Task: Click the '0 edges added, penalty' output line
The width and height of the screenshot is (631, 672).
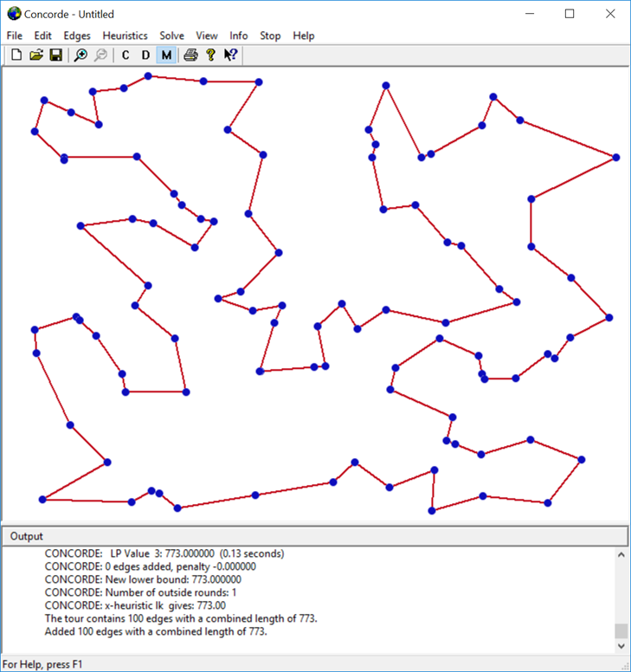Action: point(151,566)
